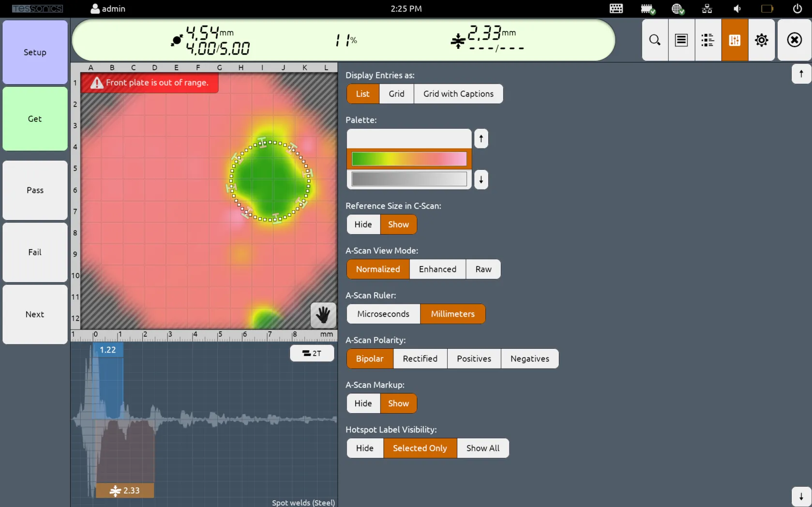Click the magnifier search icon
812x507 pixels.
655,40
